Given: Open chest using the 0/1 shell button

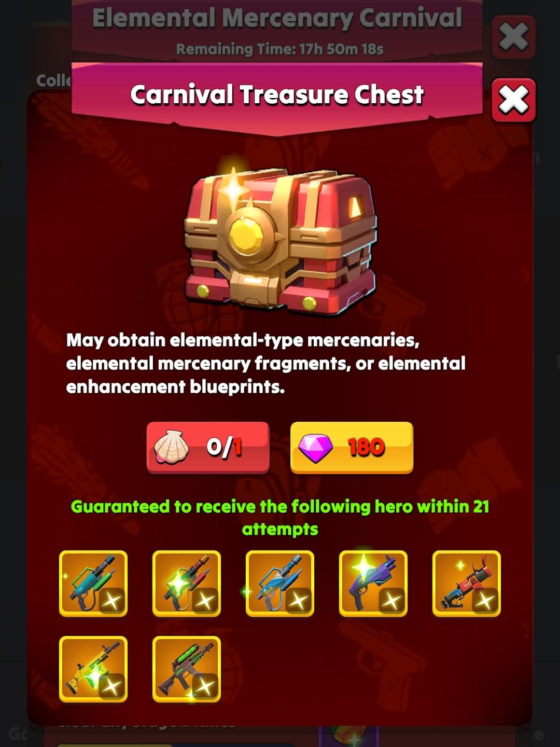Looking at the screenshot, I should [x=208, y=447].
